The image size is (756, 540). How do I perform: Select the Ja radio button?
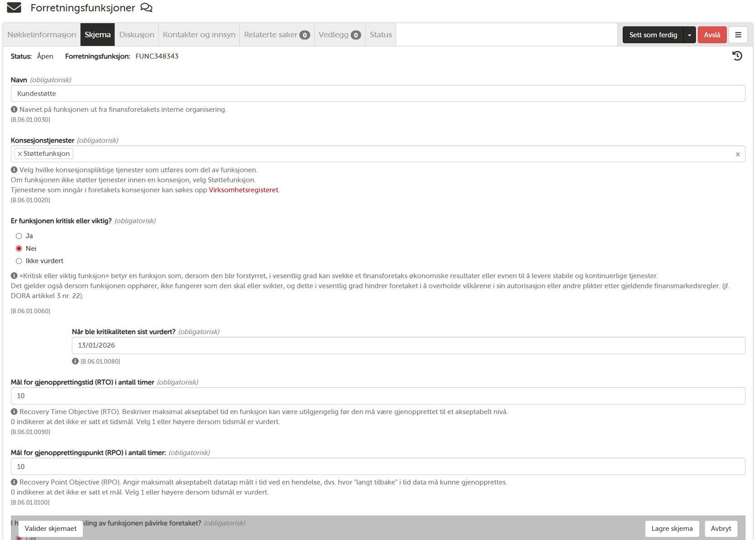point(19,236)
